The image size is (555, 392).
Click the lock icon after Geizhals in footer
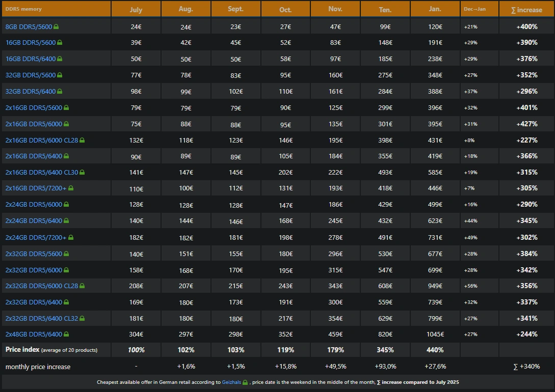[245, 382]
